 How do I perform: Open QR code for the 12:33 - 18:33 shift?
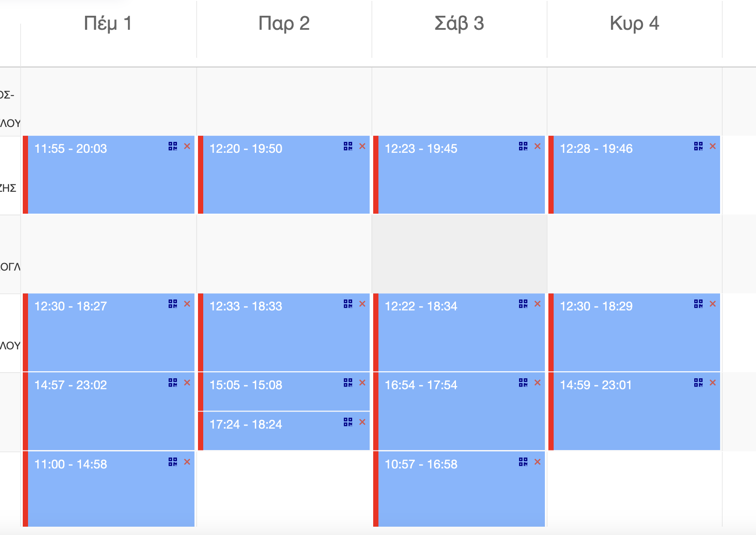pos(348,304)
